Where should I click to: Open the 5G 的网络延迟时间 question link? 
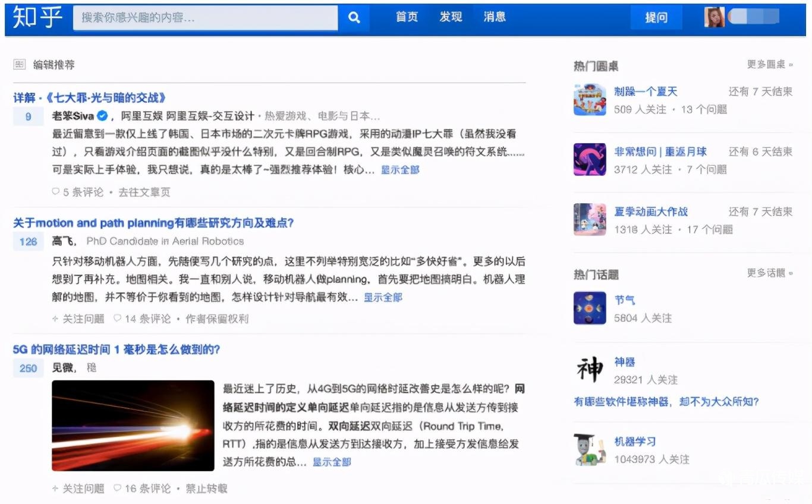[x=117, y=349]
